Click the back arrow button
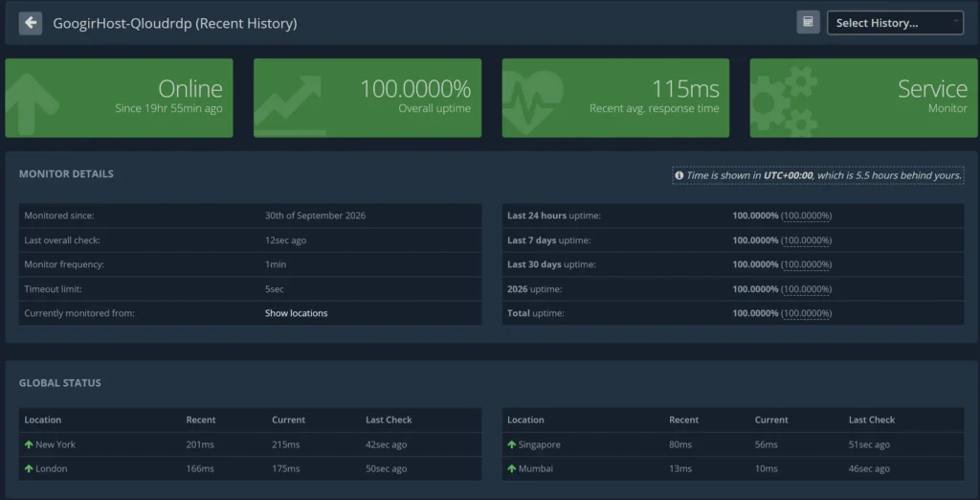 click(x=31, y=23)
